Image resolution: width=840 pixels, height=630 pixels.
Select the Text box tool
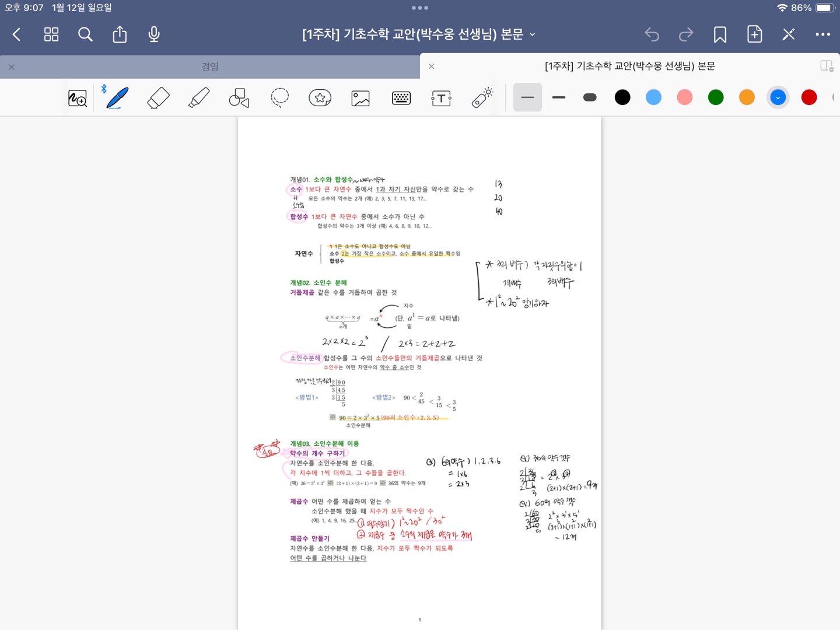coord(442,98)
